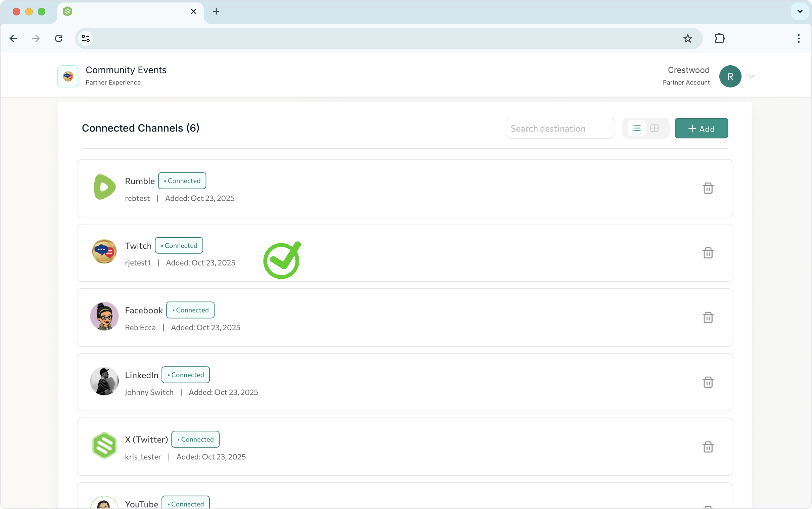Click the Reb Ecca account name
The image size is (812, 509).
point(140,328)
